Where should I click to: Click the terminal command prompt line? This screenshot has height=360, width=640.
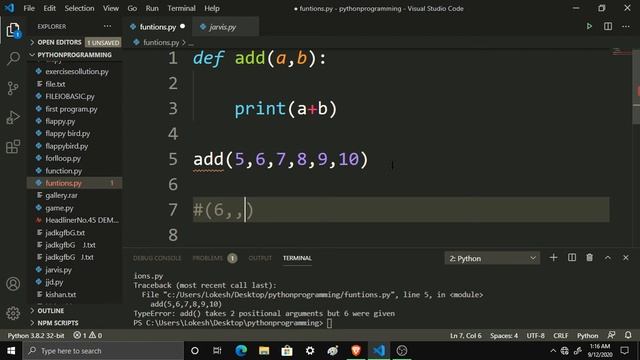[x=233, y=323]
